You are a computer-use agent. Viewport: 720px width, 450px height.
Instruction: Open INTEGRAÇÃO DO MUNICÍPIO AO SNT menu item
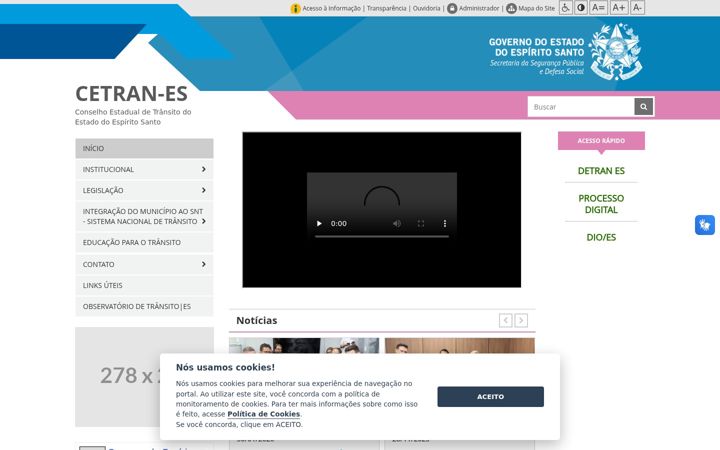tap(143, 216)
